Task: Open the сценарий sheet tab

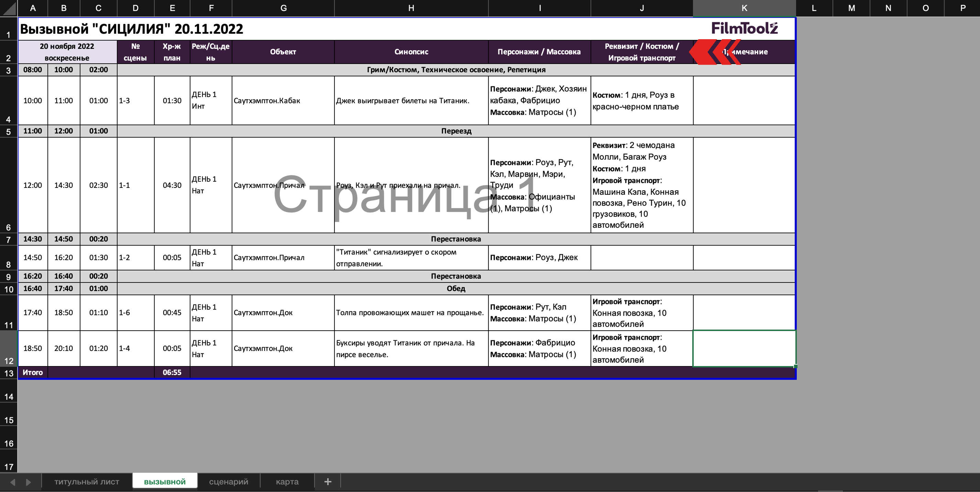Action: click(229, 482)
